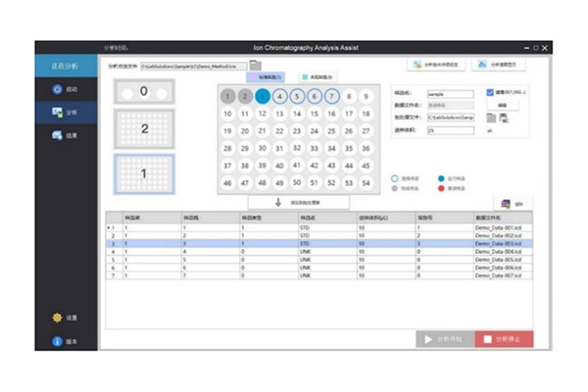Click the red legend marker for error samples
This screenshot has width=588, height=392.
[441, 188]
